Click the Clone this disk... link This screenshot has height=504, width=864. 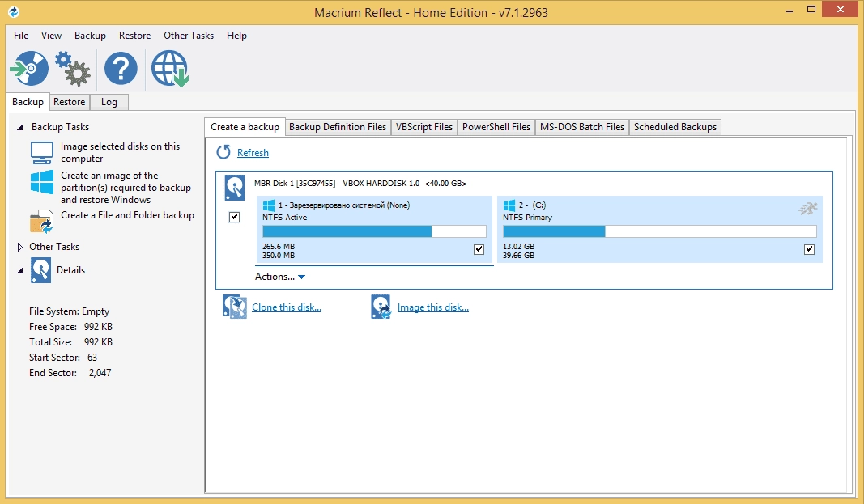[x=287, y=307]
